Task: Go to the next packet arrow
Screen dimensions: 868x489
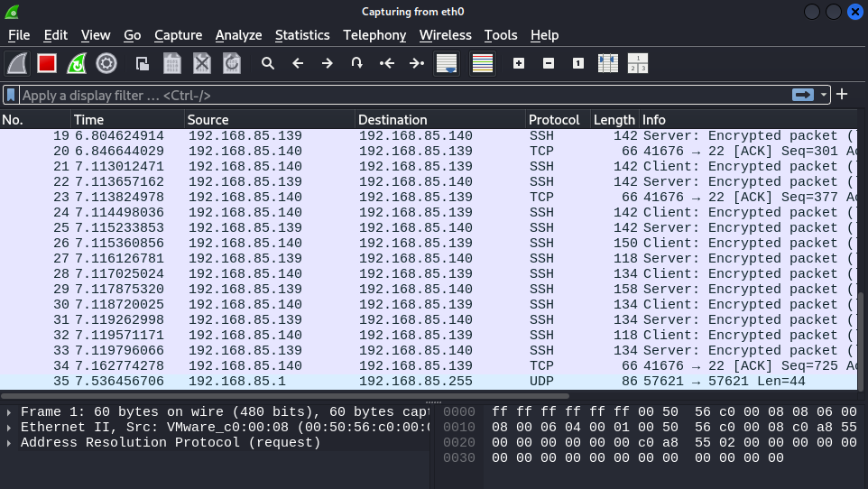Action: click(x=328, y=63)
